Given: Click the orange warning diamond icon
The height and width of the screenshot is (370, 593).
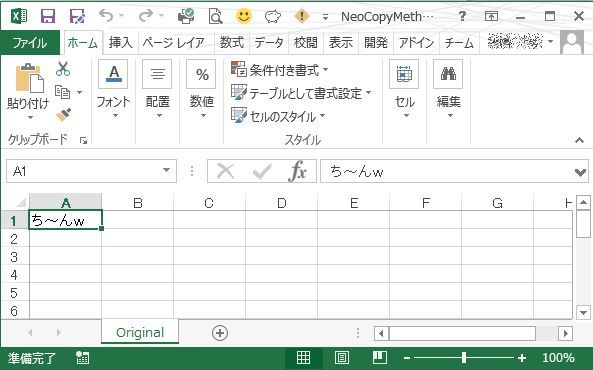Looking at the screenshot, I should 302,16.
